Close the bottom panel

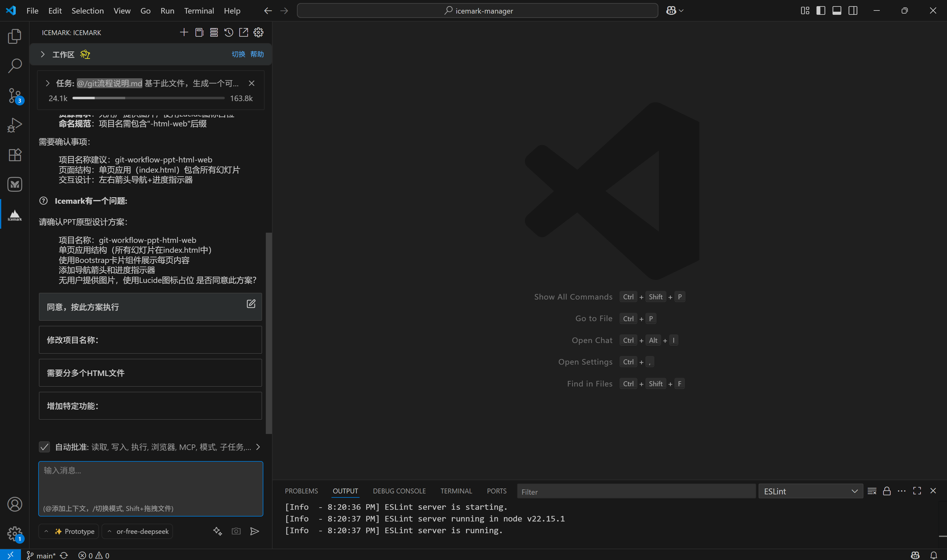click(x=933, y=491)
